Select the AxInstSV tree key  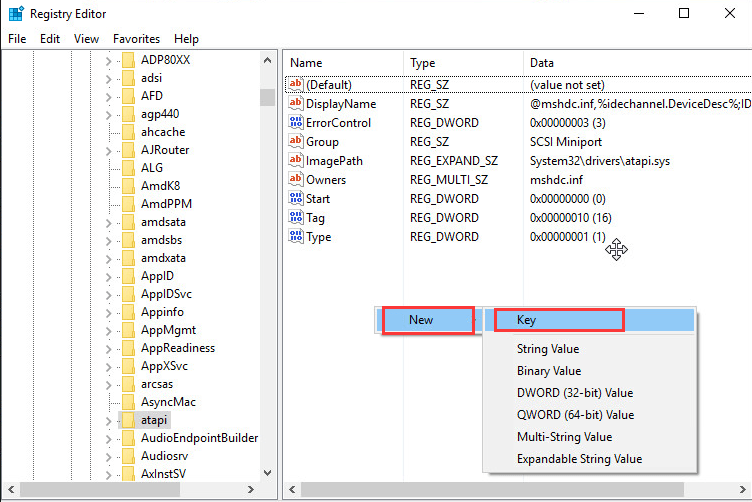[163, 474]
